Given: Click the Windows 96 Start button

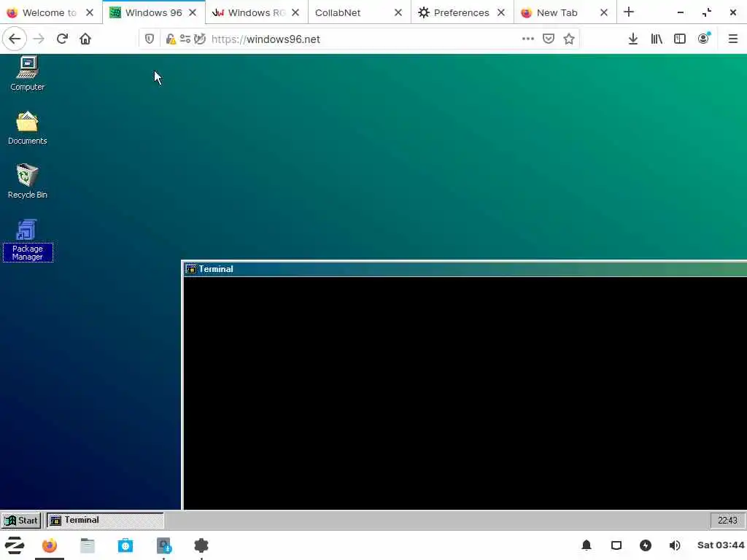Looking at the screenshot, I should [x=21, y=521].
